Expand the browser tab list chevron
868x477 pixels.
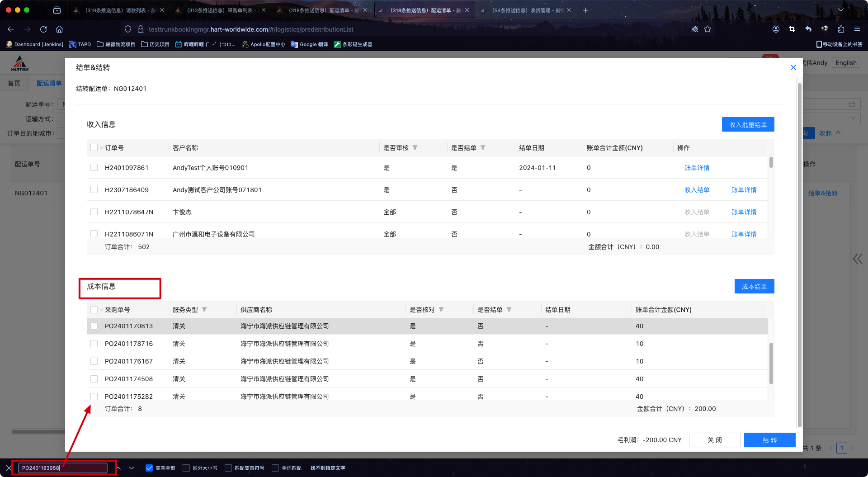(x=840, y=10)
